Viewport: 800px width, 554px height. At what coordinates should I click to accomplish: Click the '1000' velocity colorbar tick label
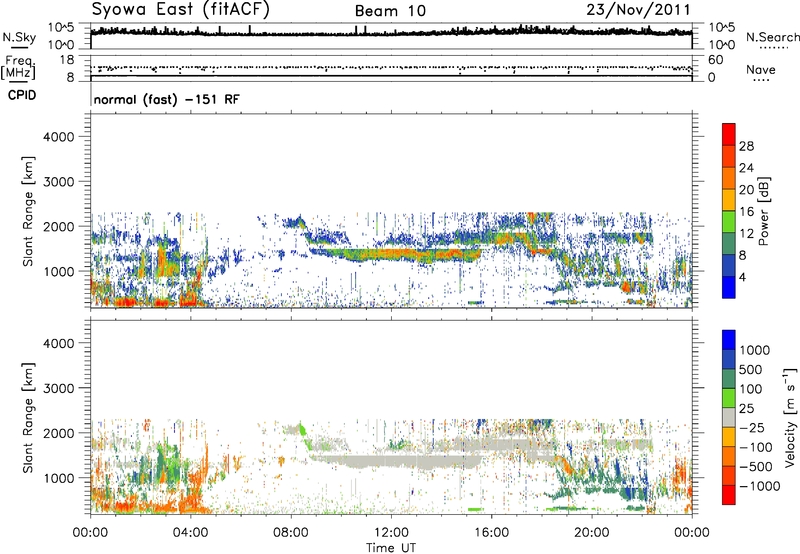754,350
